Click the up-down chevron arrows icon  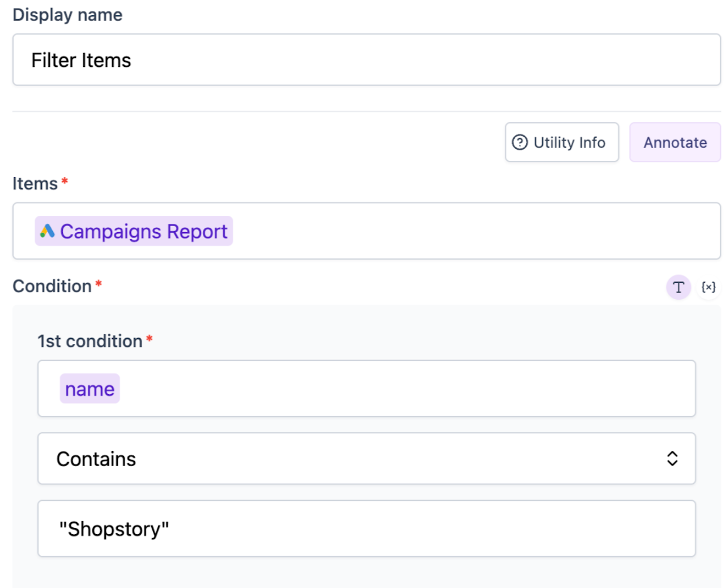pos(672,458)
